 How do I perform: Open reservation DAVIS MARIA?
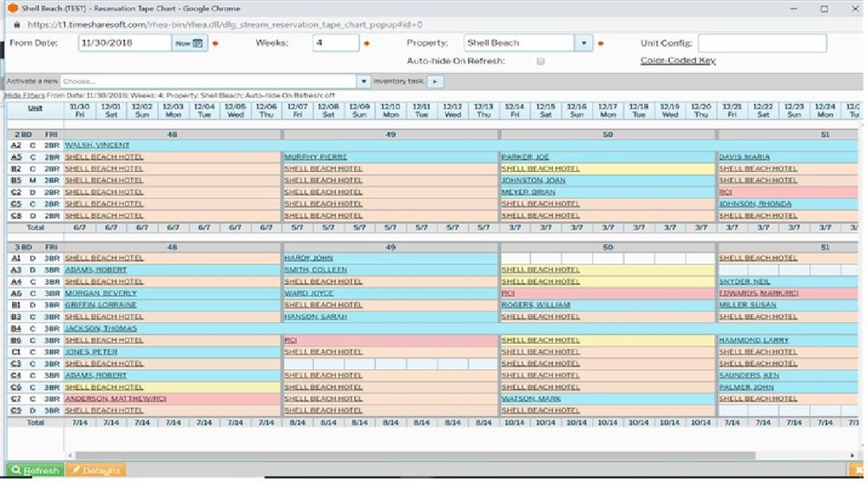click(x=744, y=157)
